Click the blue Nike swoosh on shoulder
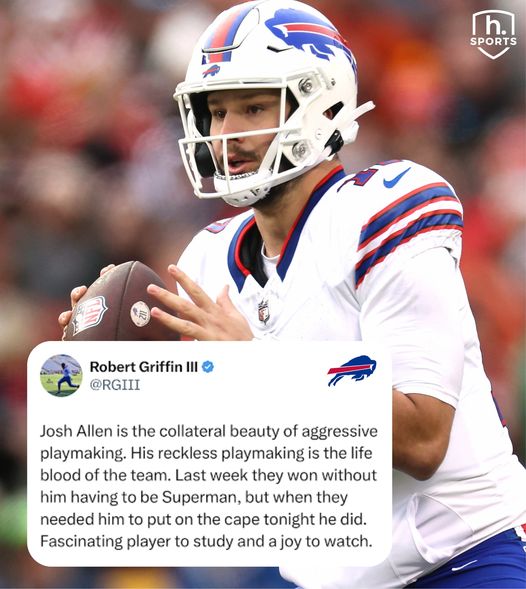The image size is (526, 589). 396,179
